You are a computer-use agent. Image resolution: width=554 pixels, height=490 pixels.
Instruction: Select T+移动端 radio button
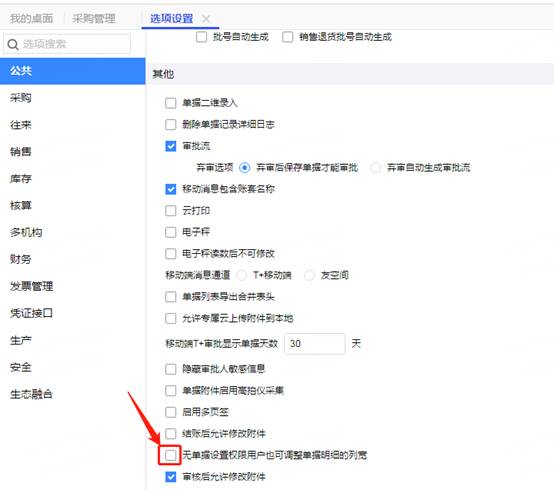[x=242, y=275]
